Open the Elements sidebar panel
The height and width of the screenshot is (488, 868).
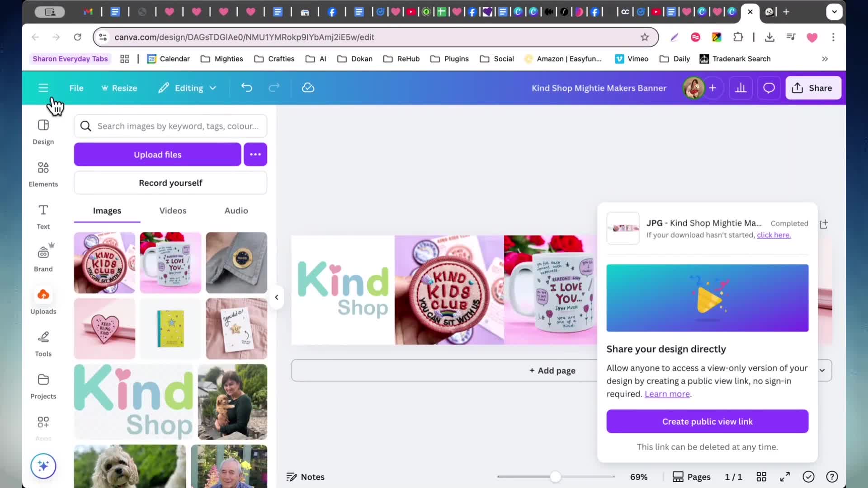(x=43, y=174)
